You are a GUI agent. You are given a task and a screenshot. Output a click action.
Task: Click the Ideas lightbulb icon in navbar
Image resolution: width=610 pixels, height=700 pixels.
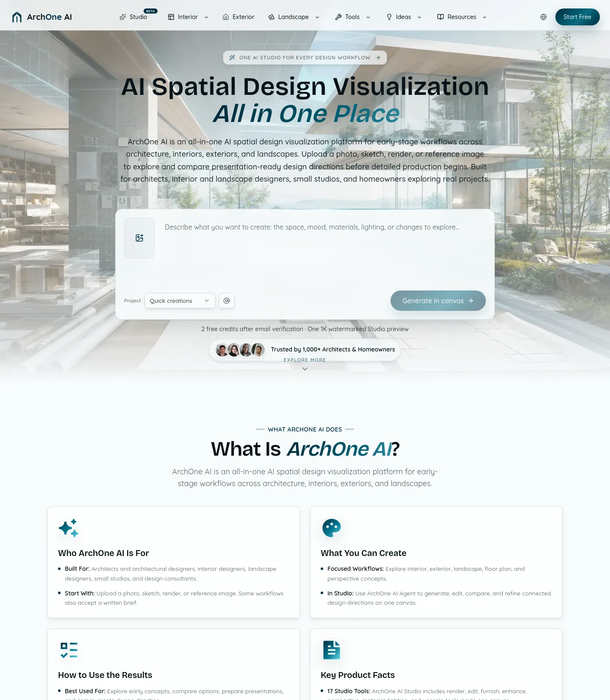(389, 17)
